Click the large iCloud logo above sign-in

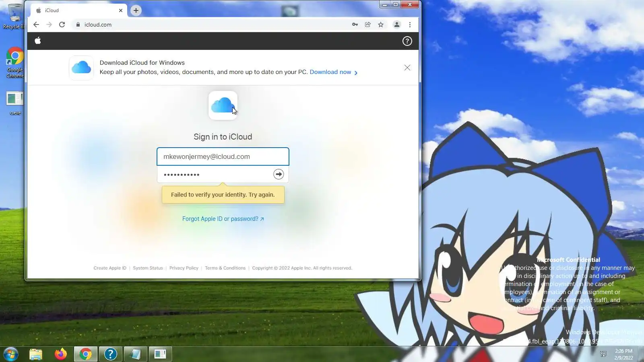[223, 105]
